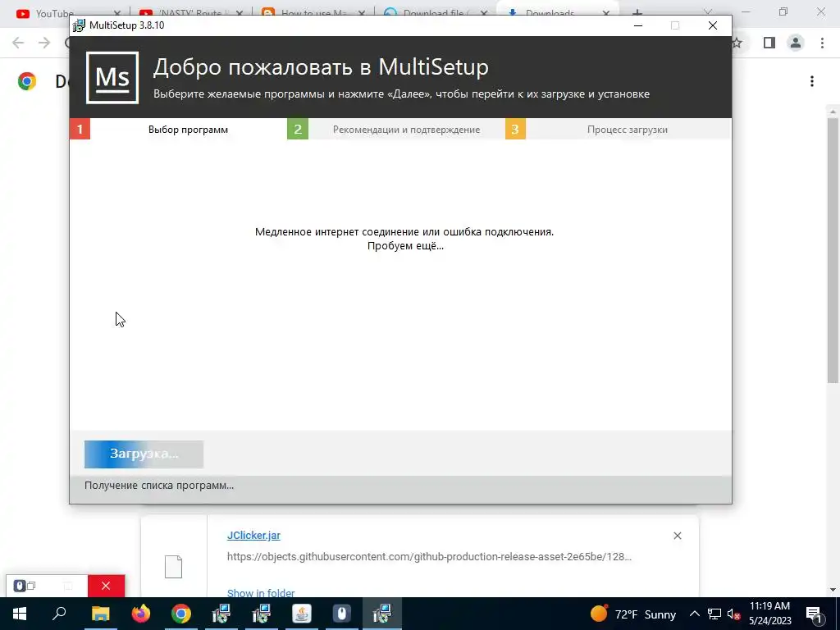Select step 1 Выбор программ tab
The width and height of the screenshot is (840, 630).
pos(178,129)
